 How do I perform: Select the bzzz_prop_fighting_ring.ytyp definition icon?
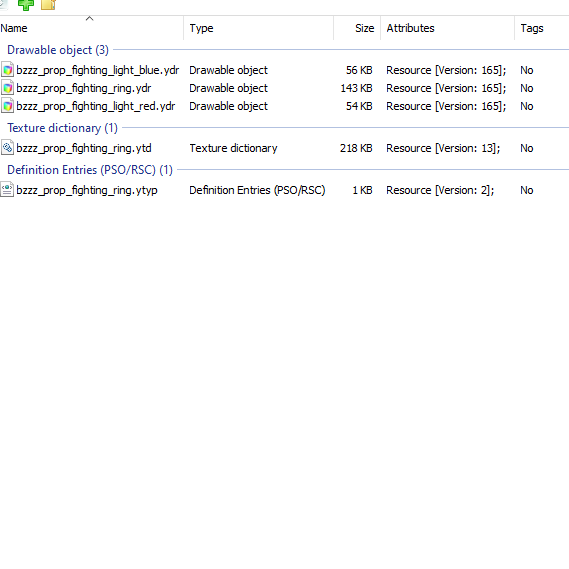[x=7, y=190]
